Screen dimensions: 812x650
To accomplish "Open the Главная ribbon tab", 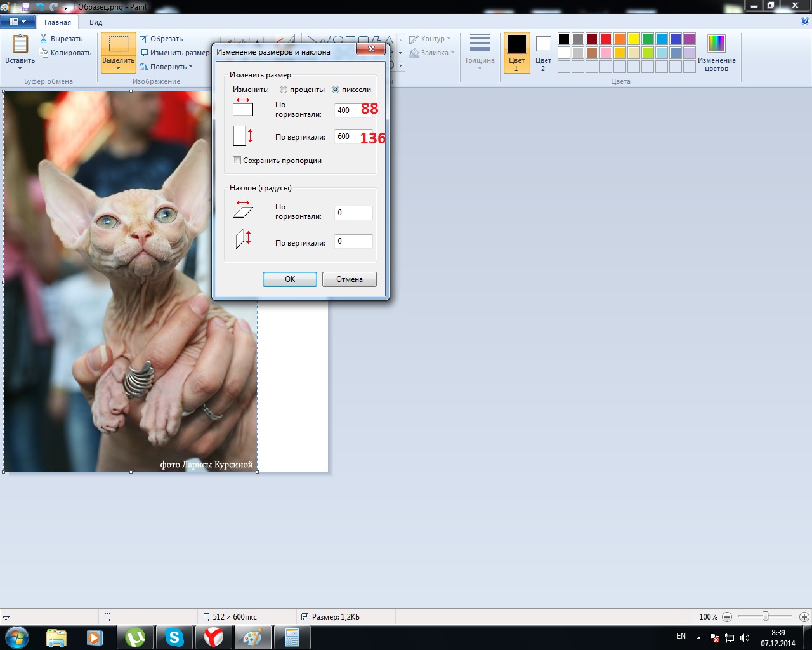I will tap(58, 22).
